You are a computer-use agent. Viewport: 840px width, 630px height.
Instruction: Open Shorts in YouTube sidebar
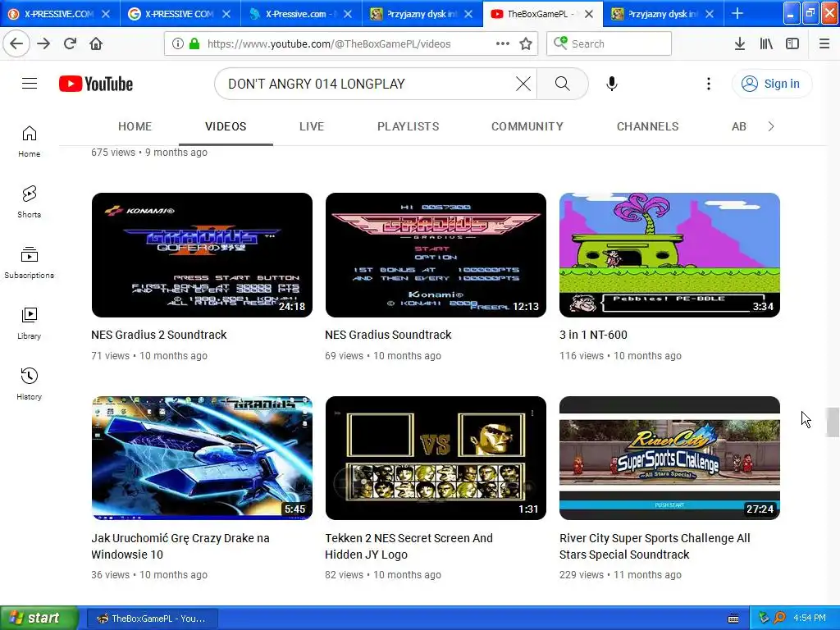coord(30,202)
